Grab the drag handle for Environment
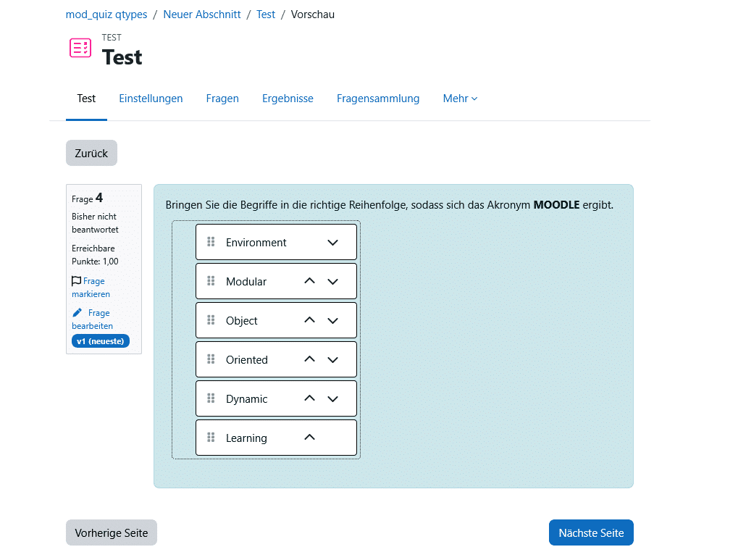 click(x=211, y=242)
